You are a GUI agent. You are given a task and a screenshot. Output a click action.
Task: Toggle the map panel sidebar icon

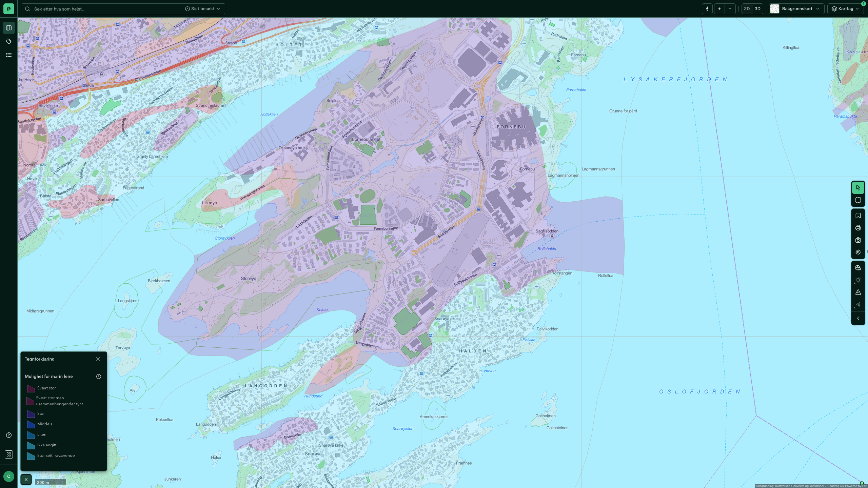(9, 28)
